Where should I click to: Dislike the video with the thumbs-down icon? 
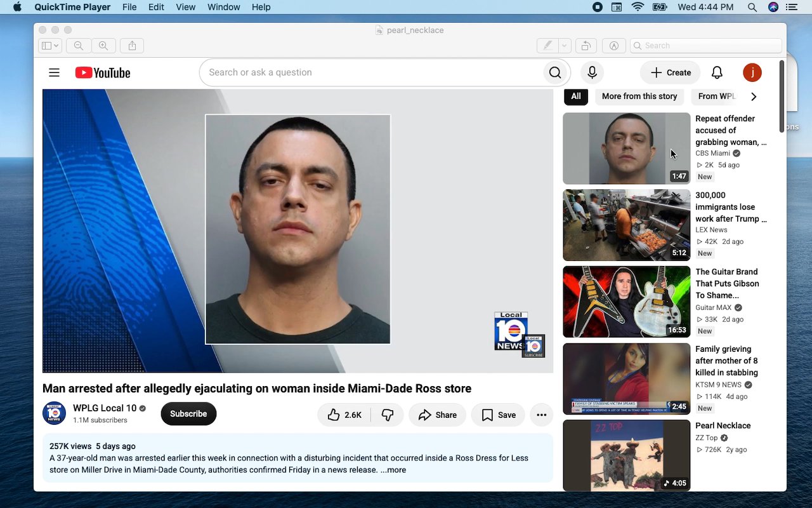388,415
